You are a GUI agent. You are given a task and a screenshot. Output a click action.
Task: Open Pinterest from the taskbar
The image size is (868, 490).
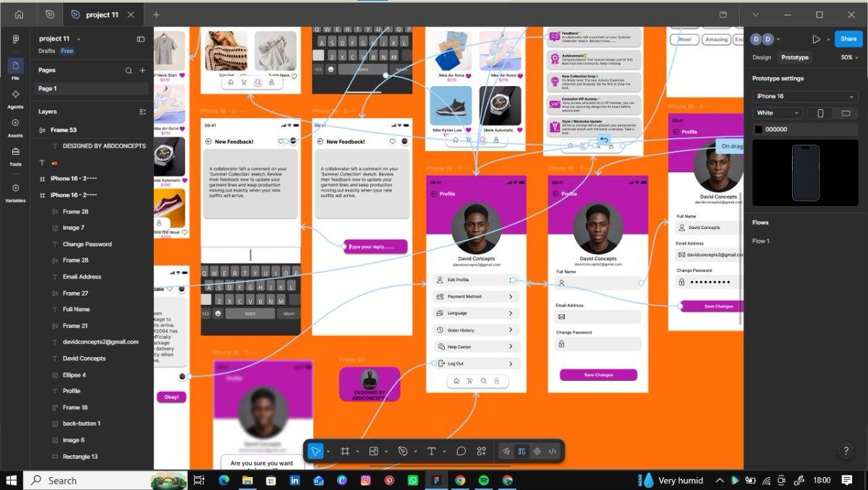pos(389,480)
